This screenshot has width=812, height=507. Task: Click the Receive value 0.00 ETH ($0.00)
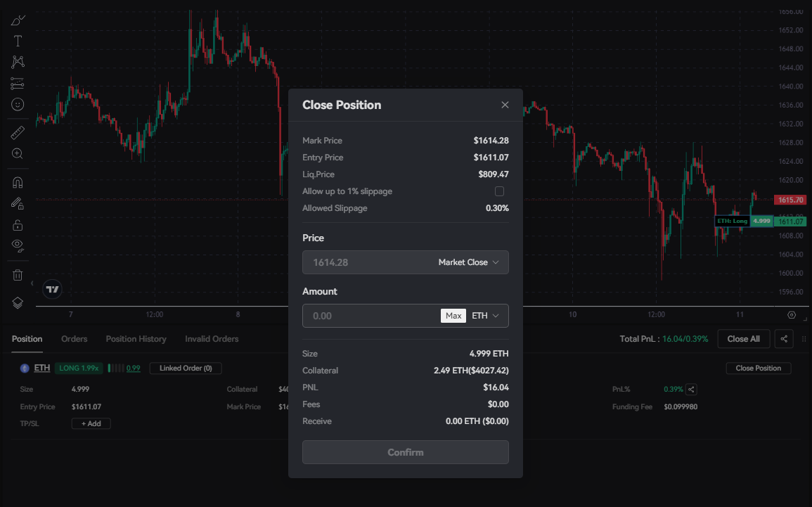coord(477,421)
